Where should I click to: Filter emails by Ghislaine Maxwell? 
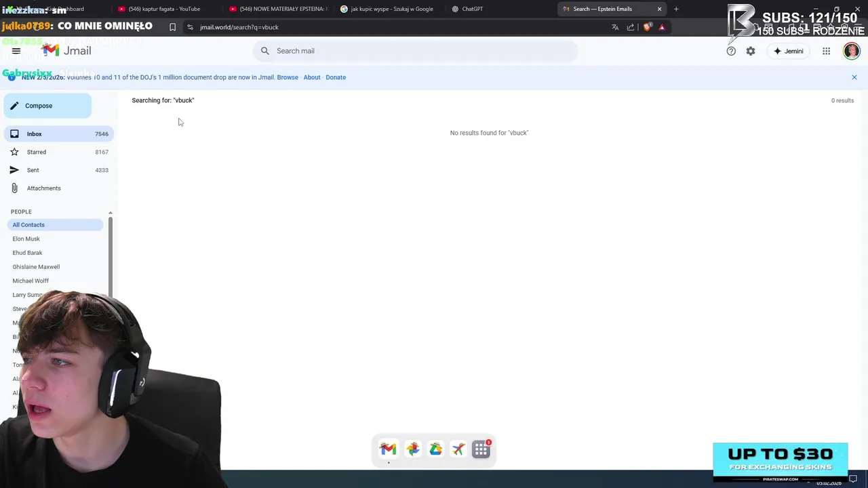36,267
